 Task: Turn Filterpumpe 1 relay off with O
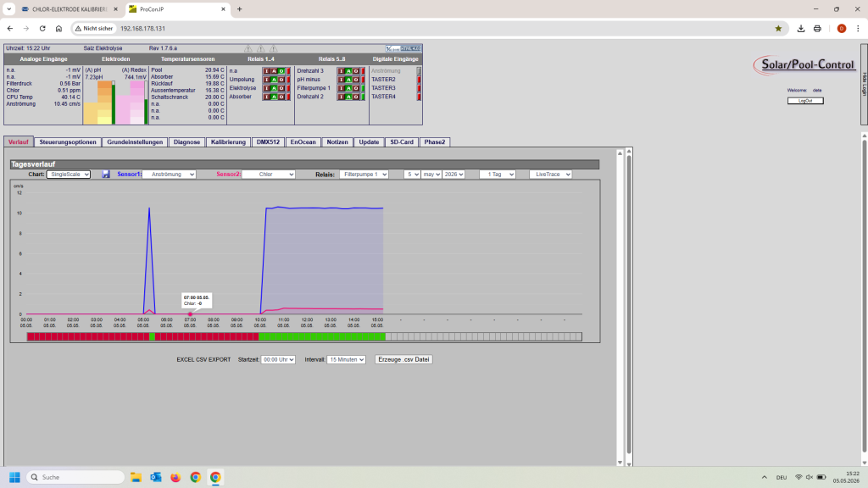point(356,88)
